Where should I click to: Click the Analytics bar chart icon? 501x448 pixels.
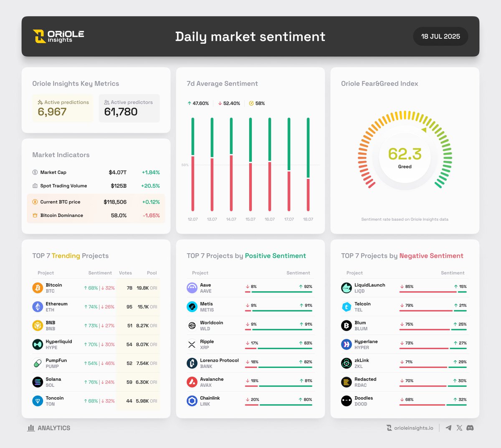pyautogui.click(x=31, y=428)
